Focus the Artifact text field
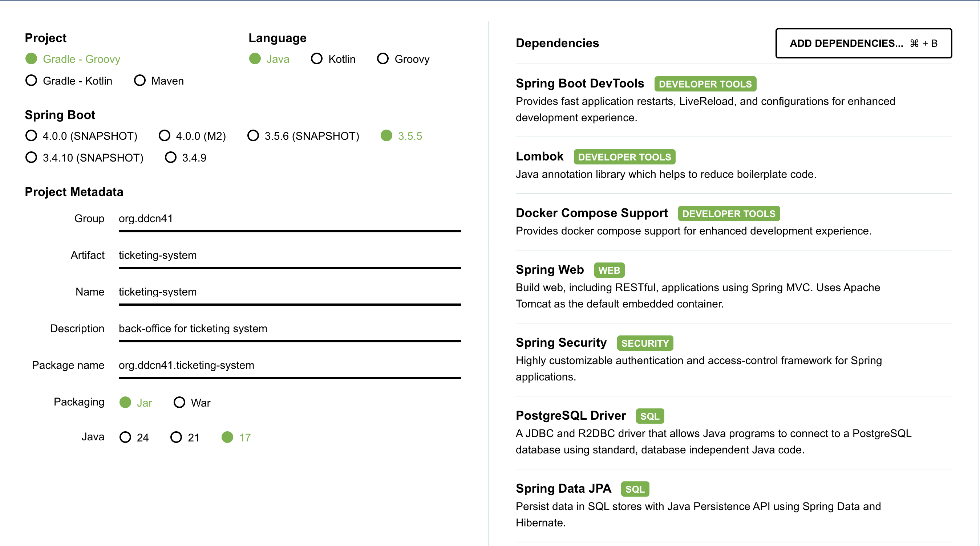980x546 pixels. [x=289, y=255]
